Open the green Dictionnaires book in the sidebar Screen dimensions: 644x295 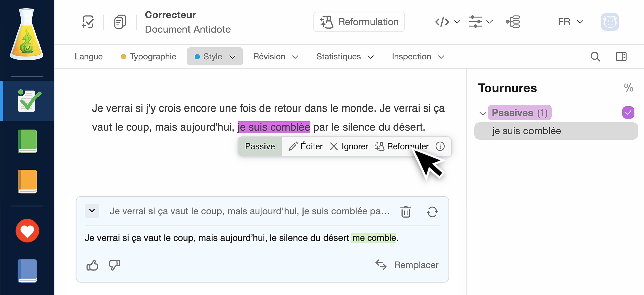[x=27, y=141]
